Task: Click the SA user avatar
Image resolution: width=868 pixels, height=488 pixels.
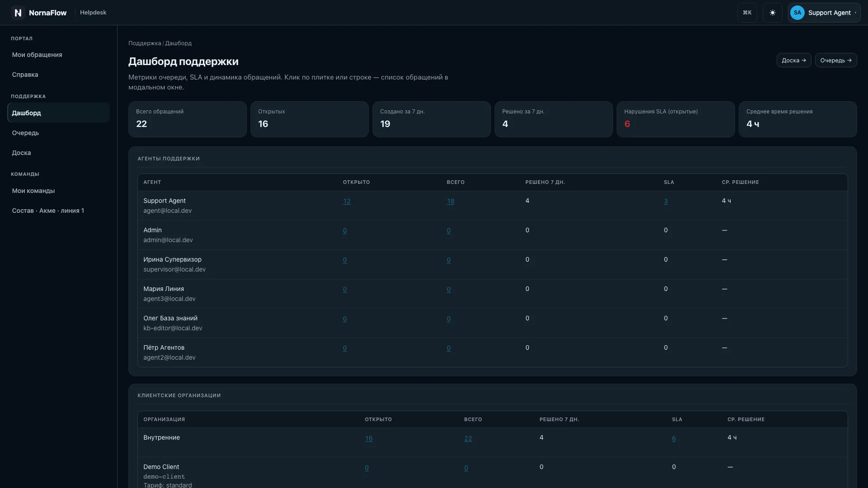Action: [797, 13]
